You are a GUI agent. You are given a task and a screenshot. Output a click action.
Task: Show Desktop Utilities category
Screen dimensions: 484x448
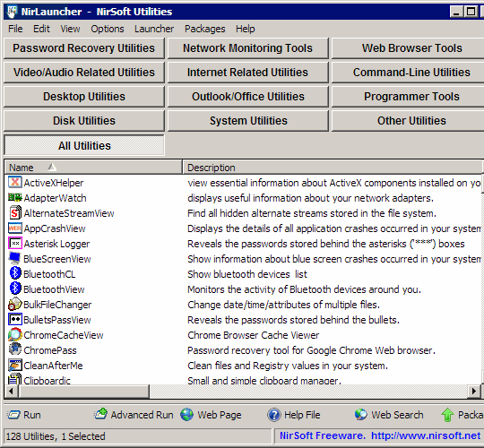(x=84, y=97)
